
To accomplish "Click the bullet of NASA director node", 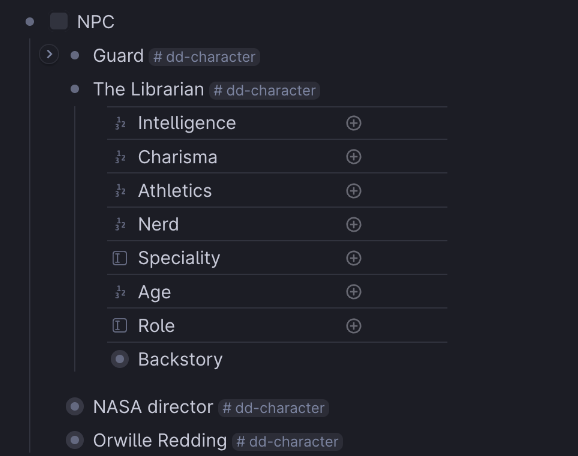I will click(x=75, y=407).
